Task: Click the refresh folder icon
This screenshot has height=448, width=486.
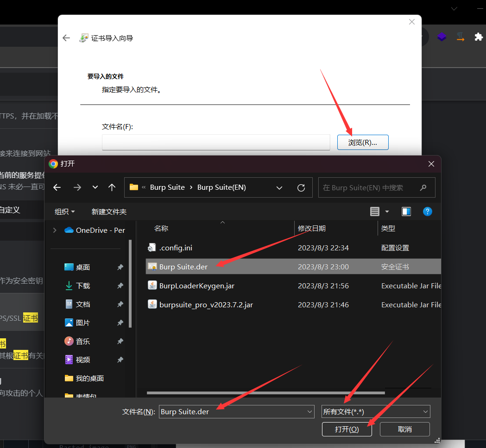Action: pyautogui.click(x=301, y=187)
